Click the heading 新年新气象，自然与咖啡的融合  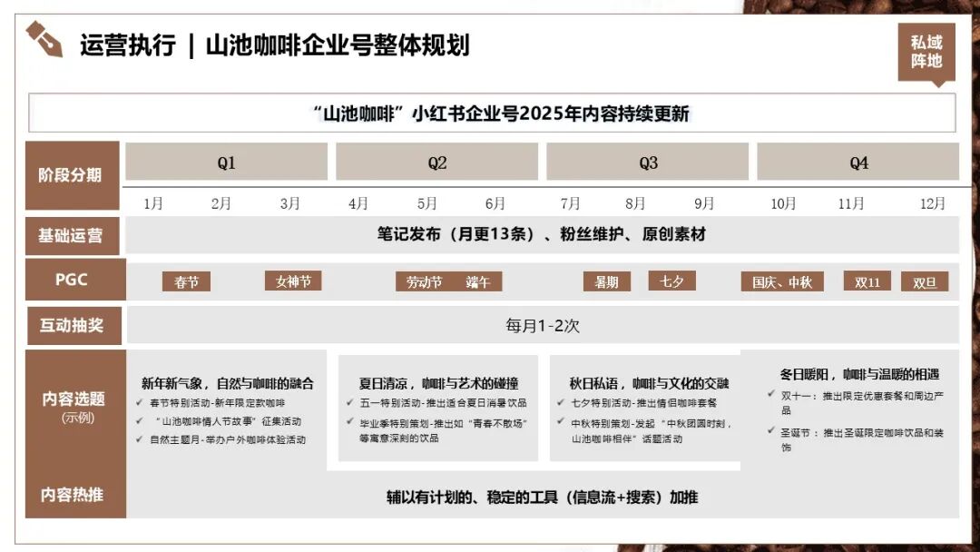click(228, 383)
